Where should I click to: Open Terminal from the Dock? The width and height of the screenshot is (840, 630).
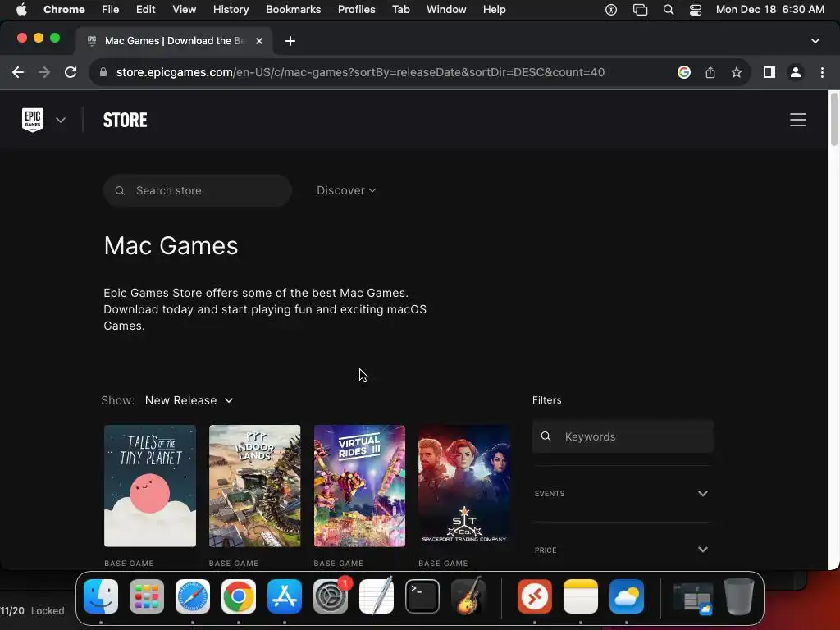(x=422, y=596)
